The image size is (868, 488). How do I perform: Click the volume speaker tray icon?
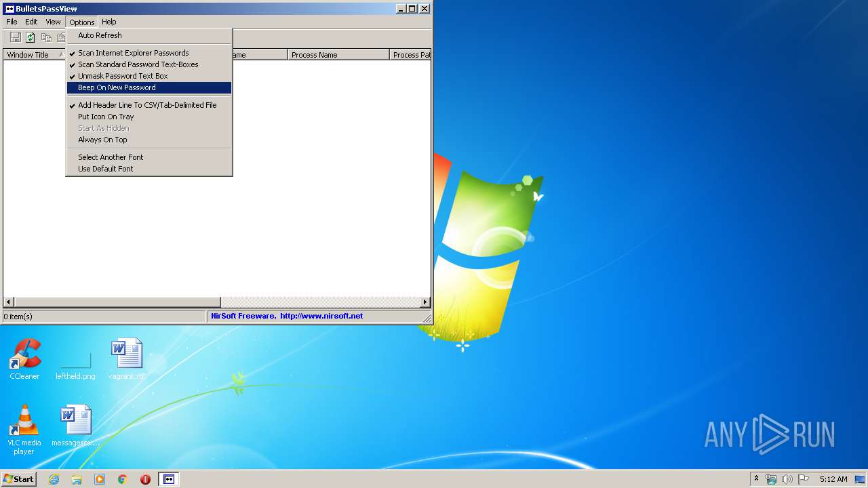point(787,479)
